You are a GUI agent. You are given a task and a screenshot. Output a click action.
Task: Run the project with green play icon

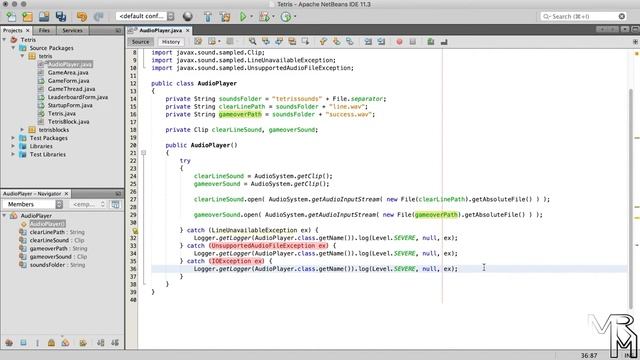243,17
